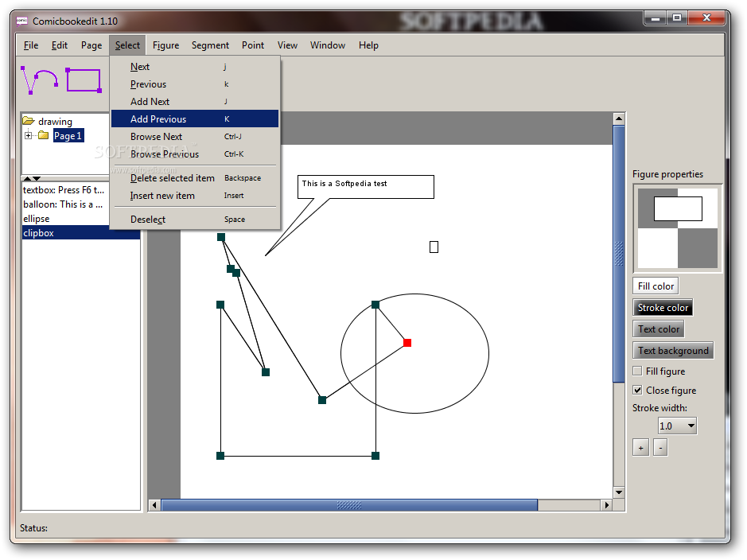The width and height of the screenshot is (747, 560).
Task: Click the plus stroke width button
Action: 640,448
